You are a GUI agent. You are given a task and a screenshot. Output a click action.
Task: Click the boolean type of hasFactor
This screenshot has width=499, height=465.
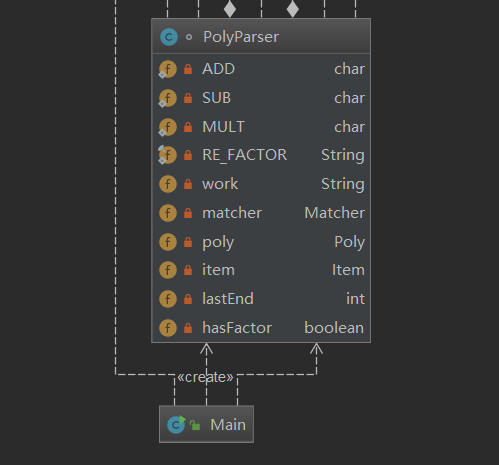point(334,328)
